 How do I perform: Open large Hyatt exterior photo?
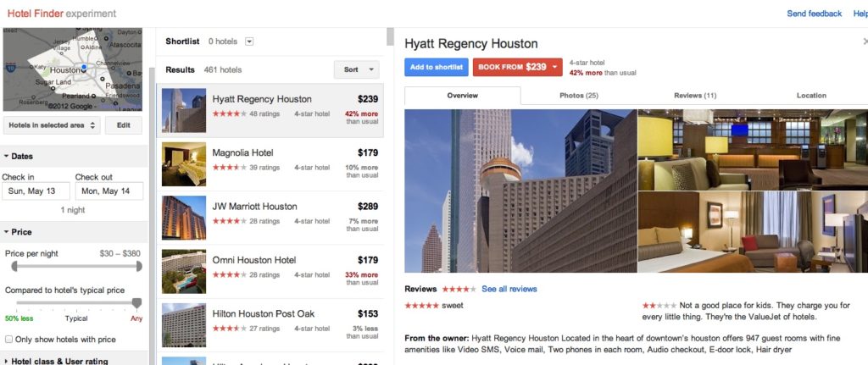(x=521, y=191)
